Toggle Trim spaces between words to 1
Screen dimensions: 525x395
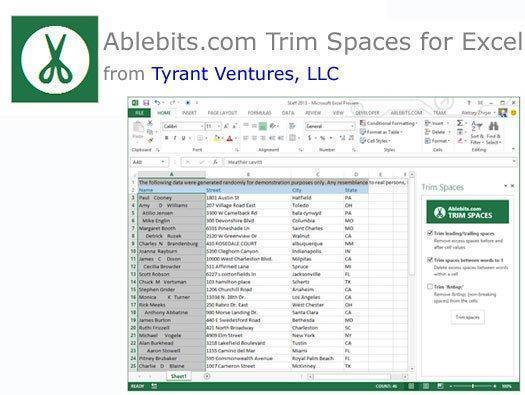[430, 260]
